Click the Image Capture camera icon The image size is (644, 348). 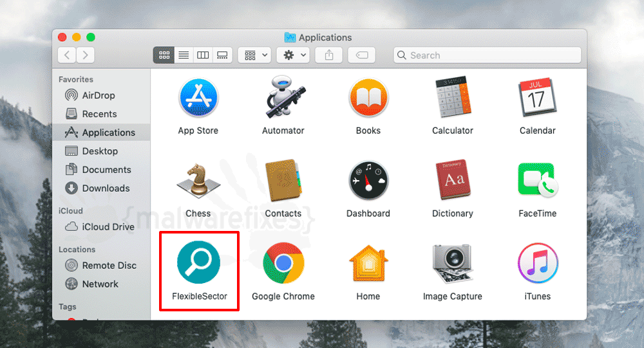click(x=453, y=263)
